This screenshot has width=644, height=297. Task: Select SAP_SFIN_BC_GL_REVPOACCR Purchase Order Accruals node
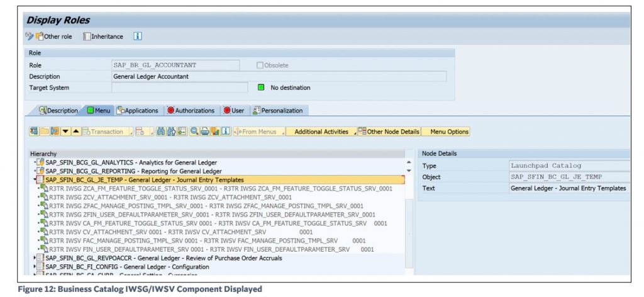click(164, 258)
